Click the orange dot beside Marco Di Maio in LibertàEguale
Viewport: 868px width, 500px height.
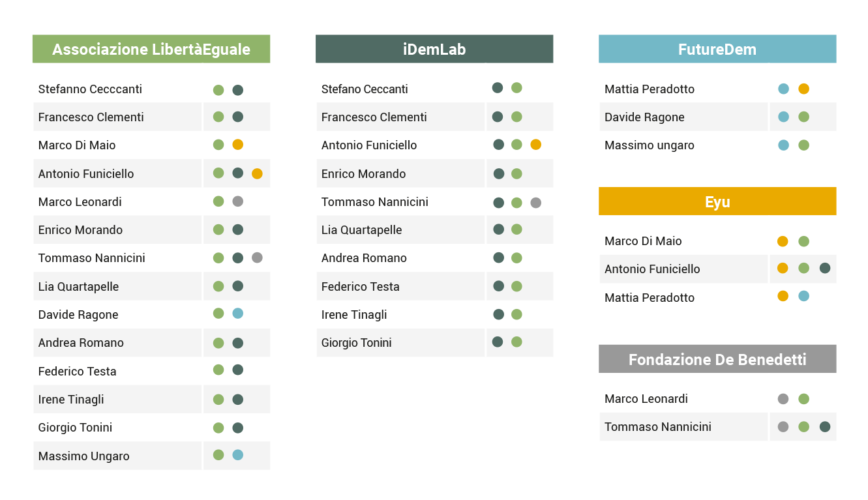238,145
